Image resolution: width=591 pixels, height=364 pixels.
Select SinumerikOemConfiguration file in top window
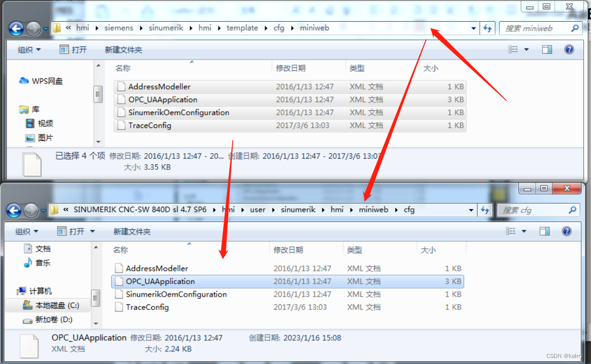pos(290,112)
